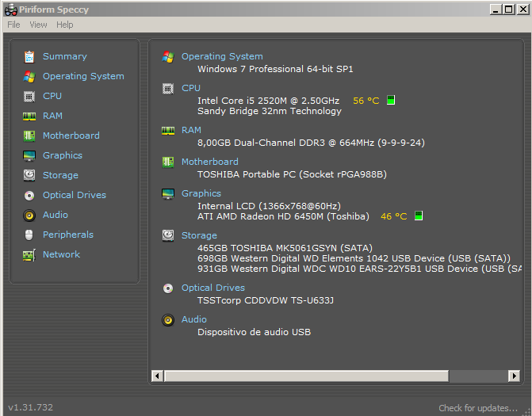Select the CPU chip icon in sidebar

[29, 97]
